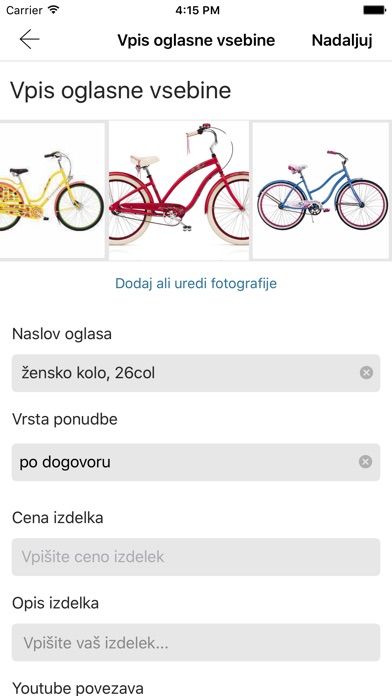392x696 pixels.
Task: Tap the 'Naslov oglasa' label
Action: pos(62,334)
